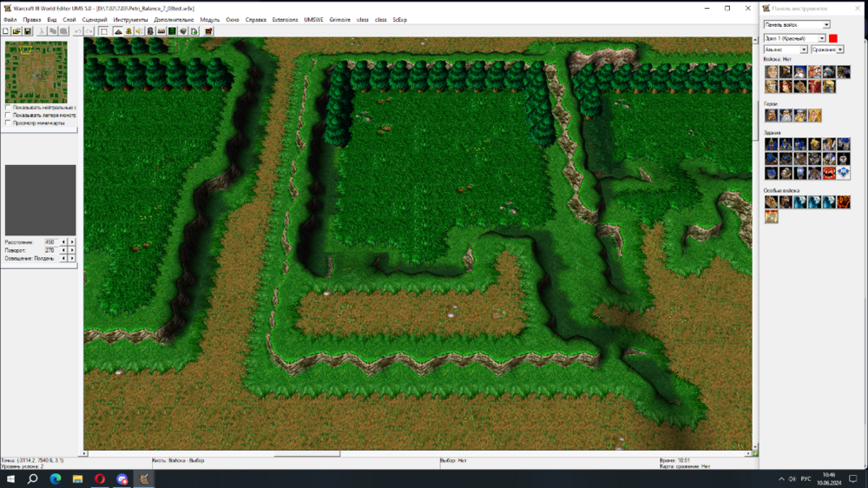The height and width of the screenshot is (488, 868).
Task: Open the 'Панель войск' palette dropdown
Action: tap(796, 24)
